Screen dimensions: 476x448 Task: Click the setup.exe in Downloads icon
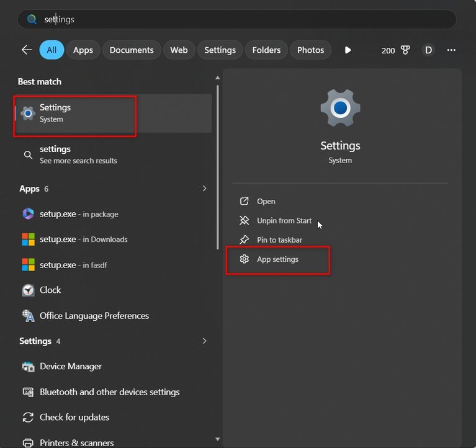(28, 239)
